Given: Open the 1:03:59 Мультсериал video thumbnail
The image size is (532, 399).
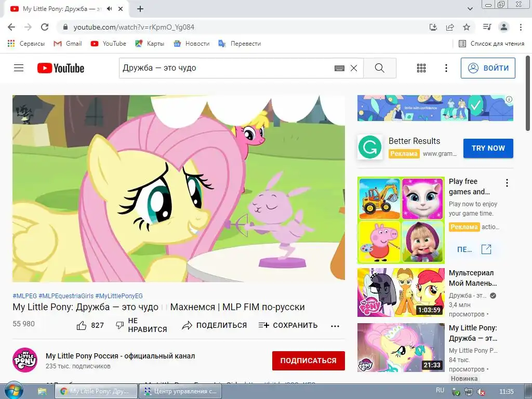Looking at the screenshot, I should tap(401, 292).
